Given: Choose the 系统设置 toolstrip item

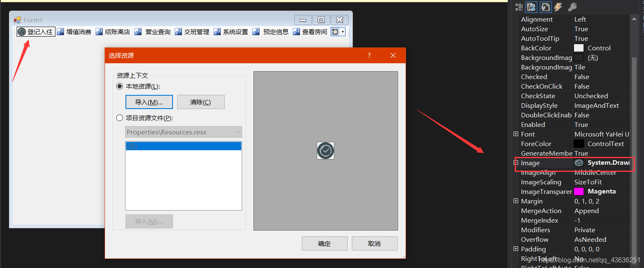Looking at the screenshot, I should click(231, 32).
